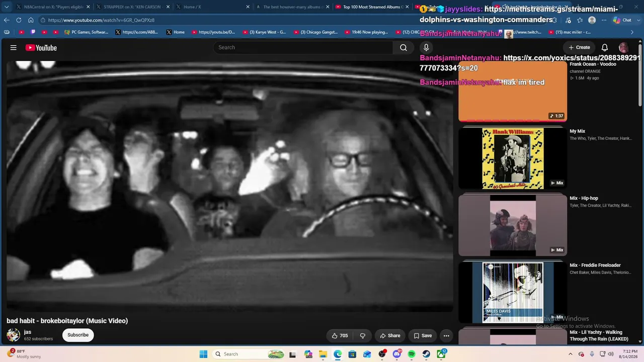The image size is (644, 362).
Task: Click into the YouTube search field
Action: pyautogui.click(x=303, y=47)
